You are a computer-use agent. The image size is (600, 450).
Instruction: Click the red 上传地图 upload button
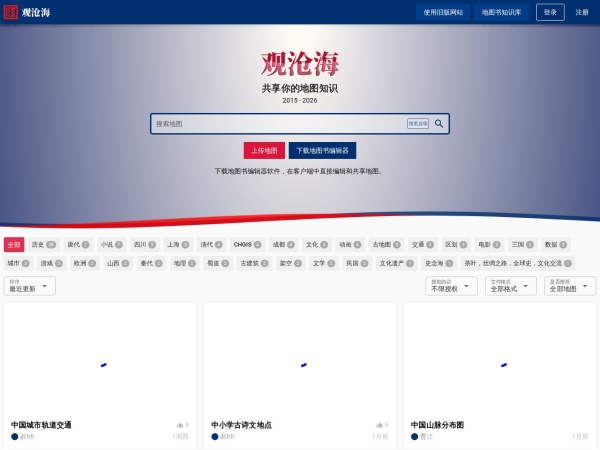[264, 151]
